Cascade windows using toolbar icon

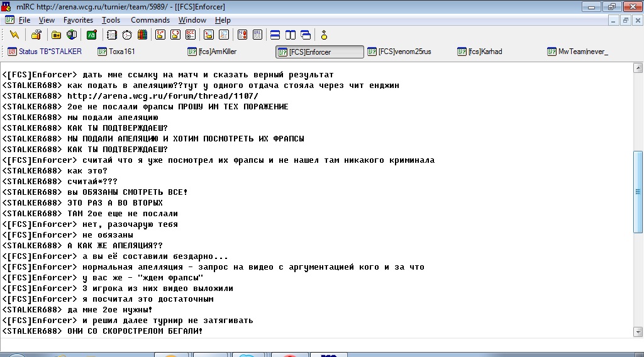tap(306, 35)
